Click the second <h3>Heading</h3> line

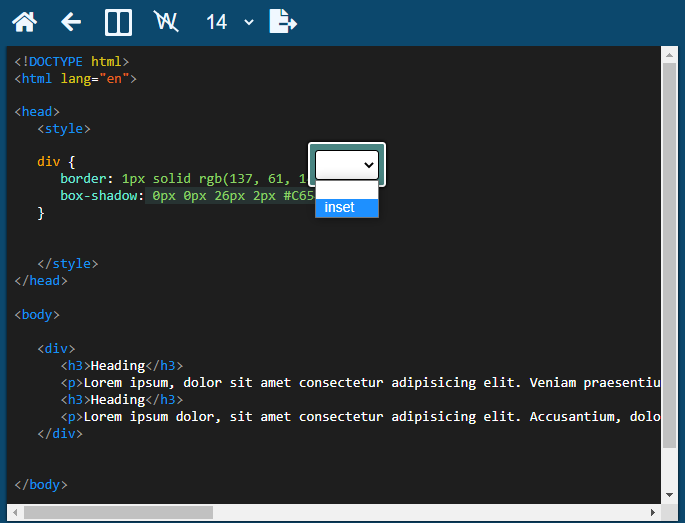point(122,400)
